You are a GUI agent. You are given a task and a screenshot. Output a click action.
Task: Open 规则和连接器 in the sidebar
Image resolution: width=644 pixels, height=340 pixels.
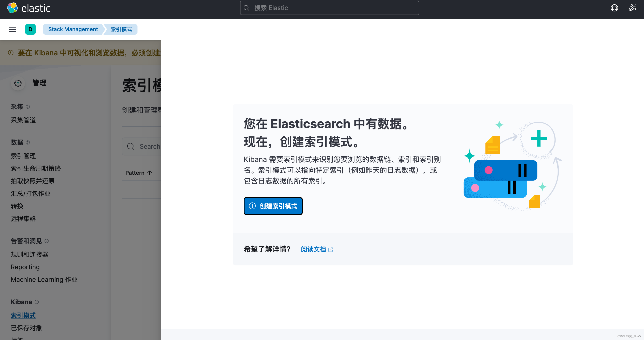pyautogui.click(x=30, y=254)
